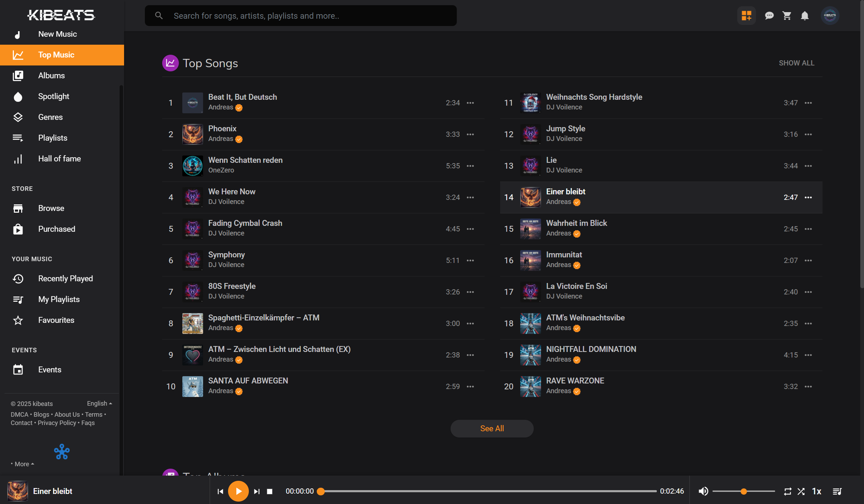Open options menu for Phoenix song

[470, 134]
